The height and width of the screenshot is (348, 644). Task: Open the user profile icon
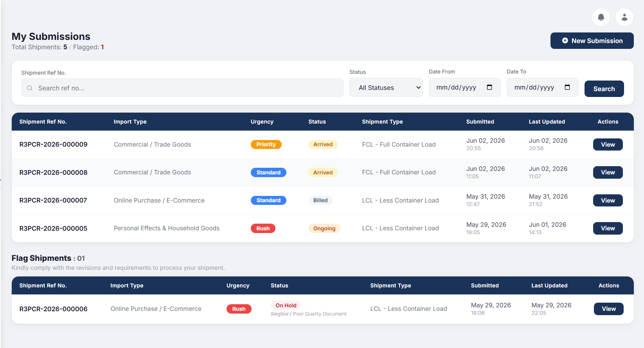point(624,17)
